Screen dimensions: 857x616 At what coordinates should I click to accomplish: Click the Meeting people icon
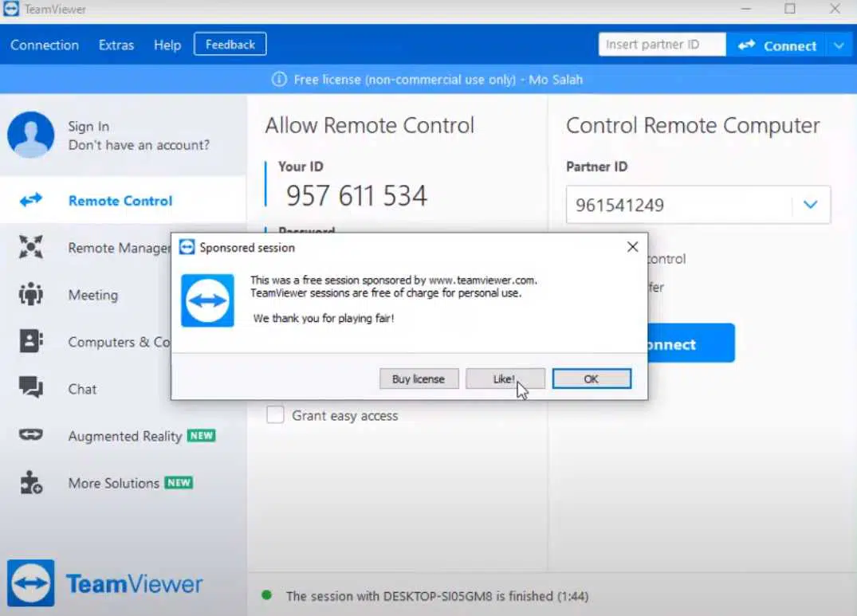[x=30, y=294]
